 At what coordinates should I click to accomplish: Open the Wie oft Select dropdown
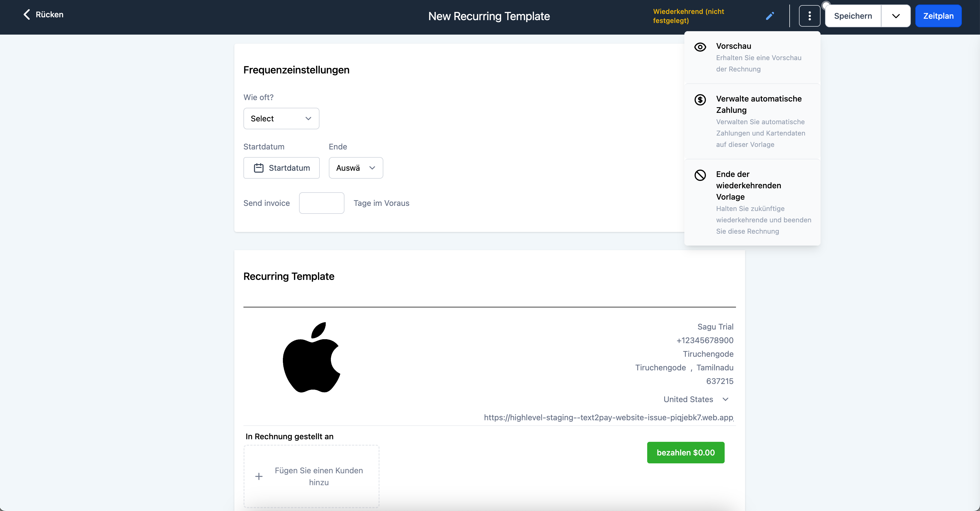[281, 119]
